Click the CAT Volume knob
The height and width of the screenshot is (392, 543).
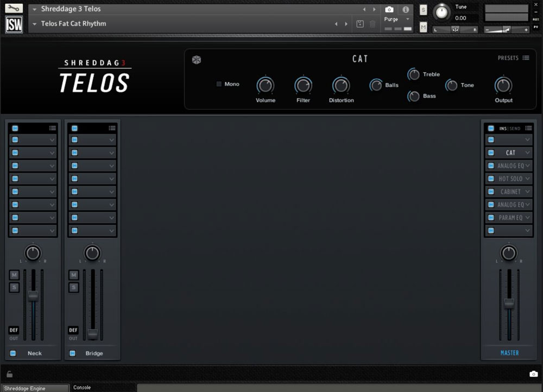click(266, 85)
